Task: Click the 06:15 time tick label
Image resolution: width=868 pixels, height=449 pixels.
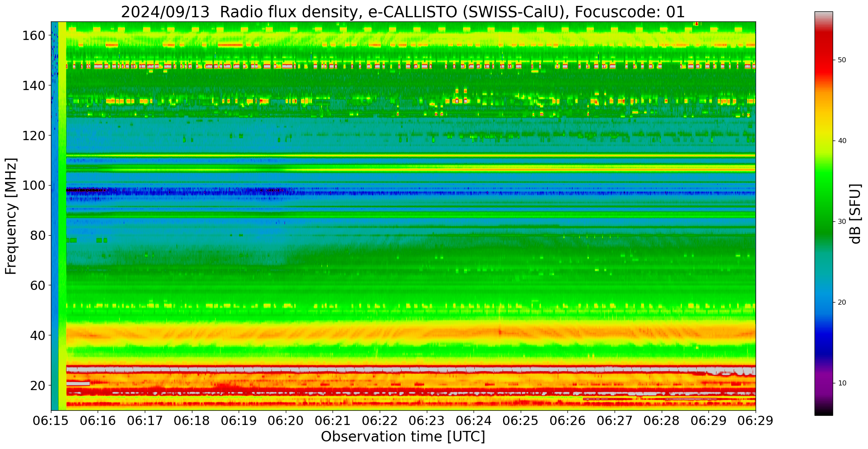Action: click(x=51, y=421)
